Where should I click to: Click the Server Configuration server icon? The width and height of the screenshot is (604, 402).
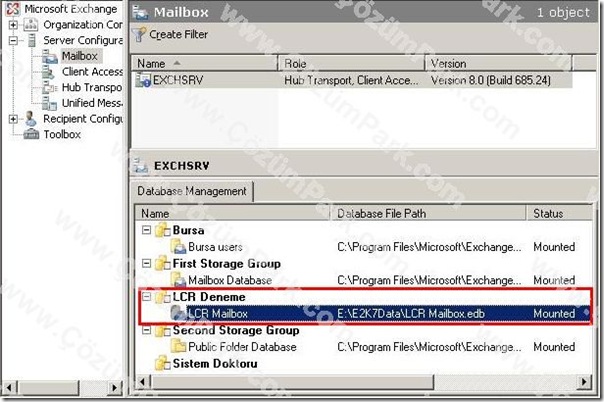pyautogui.click(x=32, y=40)
